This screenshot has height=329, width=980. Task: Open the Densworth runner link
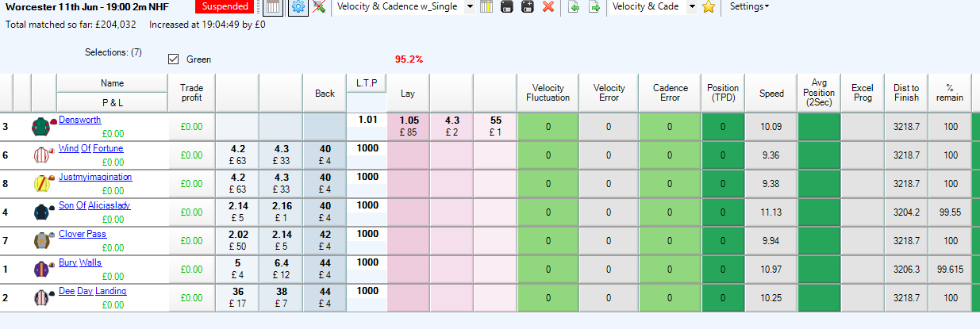80,120
